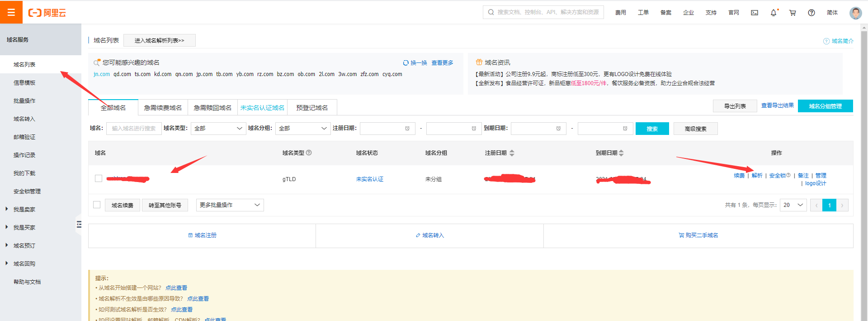Screen dimensions: 868x321
Task: Collapse the sidebar using the toggle handle
Action: [79, 224]
